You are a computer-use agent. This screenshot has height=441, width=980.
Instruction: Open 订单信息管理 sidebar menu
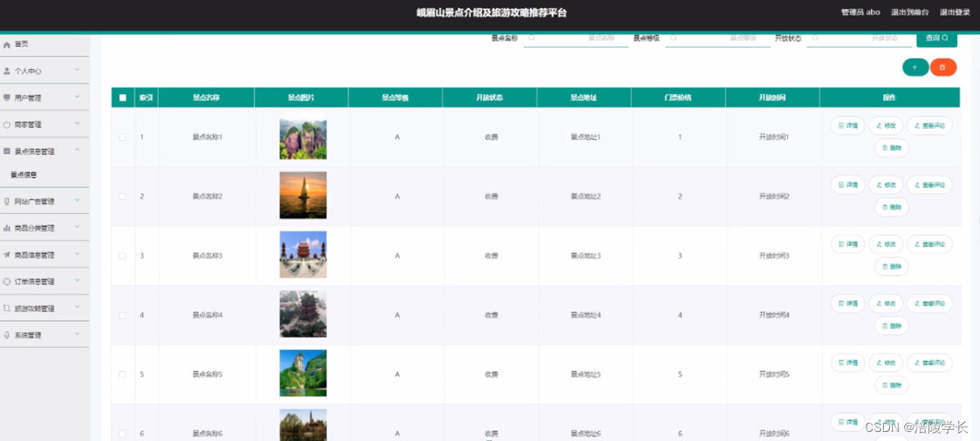[45, 281]
